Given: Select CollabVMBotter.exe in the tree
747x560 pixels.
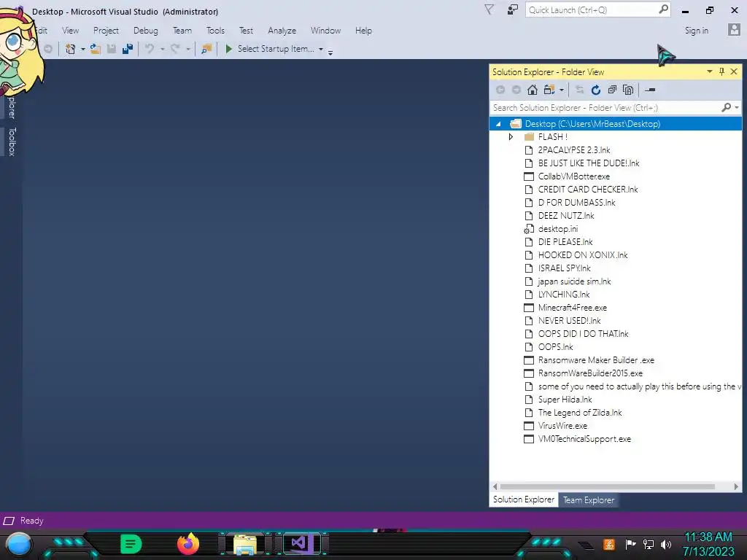Looking at the screenshot, I should [x=573, y=176].
